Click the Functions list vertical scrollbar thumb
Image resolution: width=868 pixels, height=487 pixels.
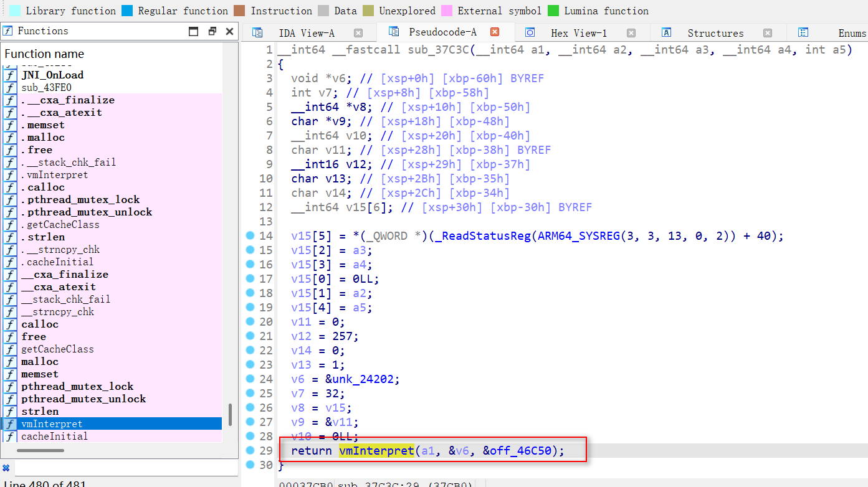coord(230,414)
